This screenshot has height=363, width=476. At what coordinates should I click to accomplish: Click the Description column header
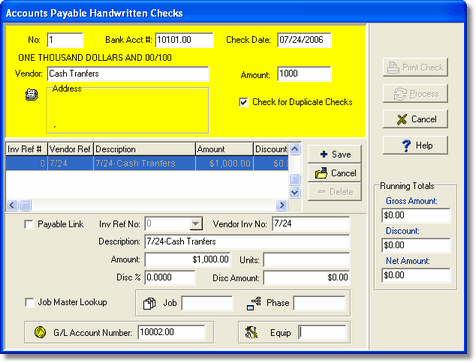click(x=144, y=149)
